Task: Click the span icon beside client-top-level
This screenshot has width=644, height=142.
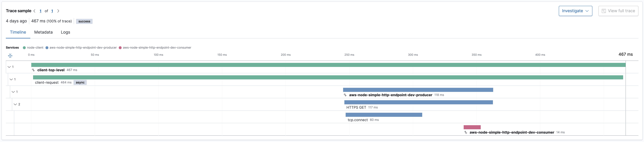Action: [33, 70]
